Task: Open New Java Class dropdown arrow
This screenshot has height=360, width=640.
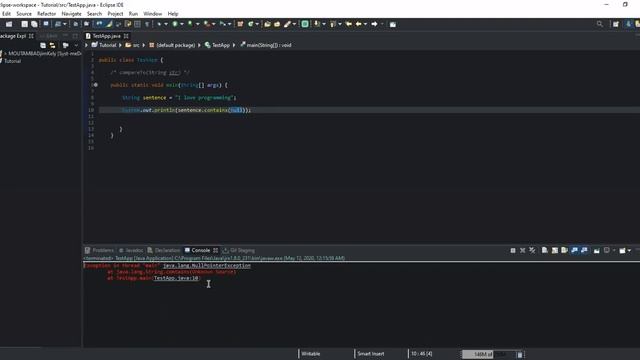Action: coord(257,24)
